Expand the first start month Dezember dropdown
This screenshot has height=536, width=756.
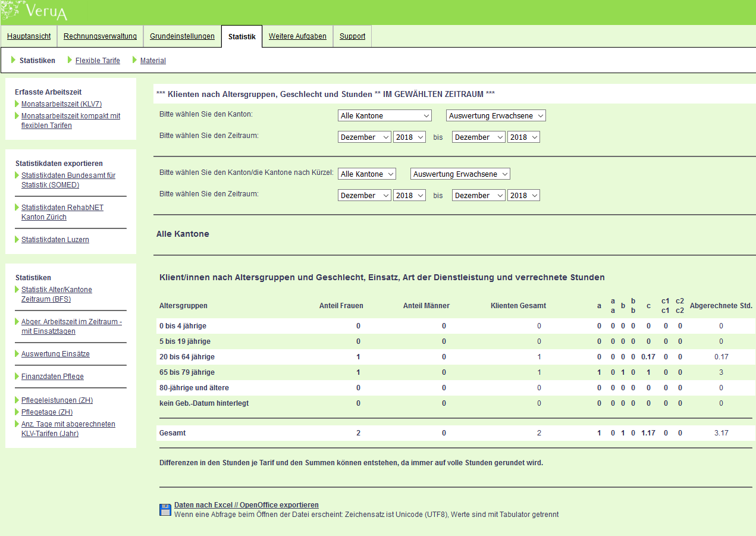pos(364,137)
